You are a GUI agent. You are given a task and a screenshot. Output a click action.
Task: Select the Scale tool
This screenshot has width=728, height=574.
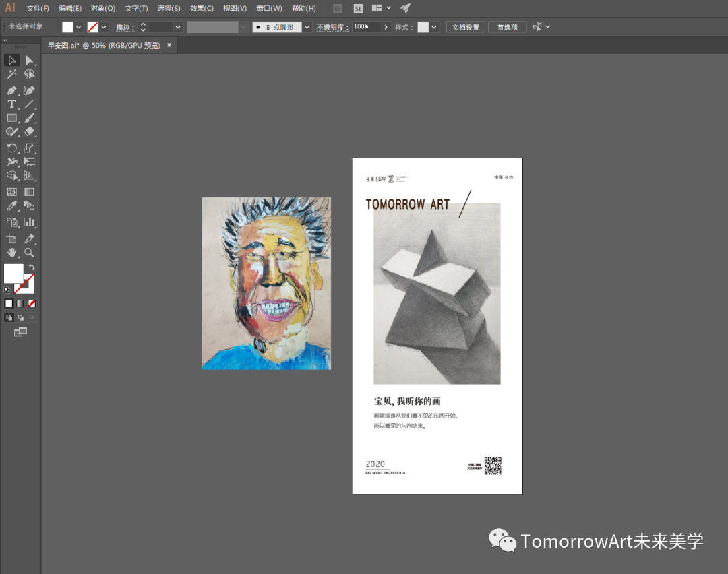coord(29,148)
